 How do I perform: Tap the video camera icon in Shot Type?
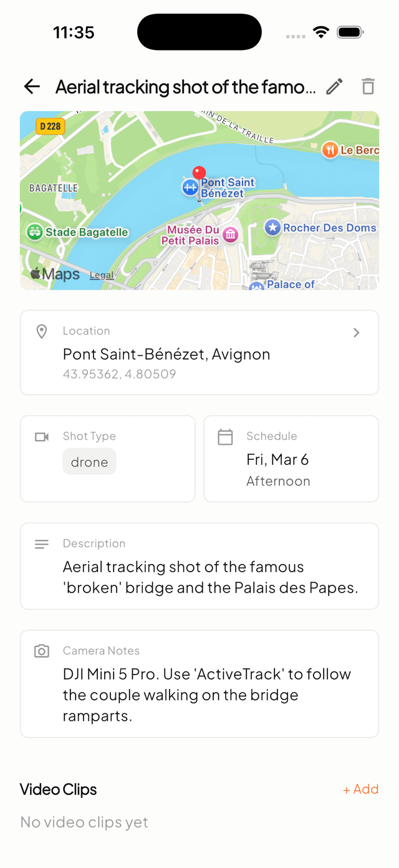coord(41,437)
